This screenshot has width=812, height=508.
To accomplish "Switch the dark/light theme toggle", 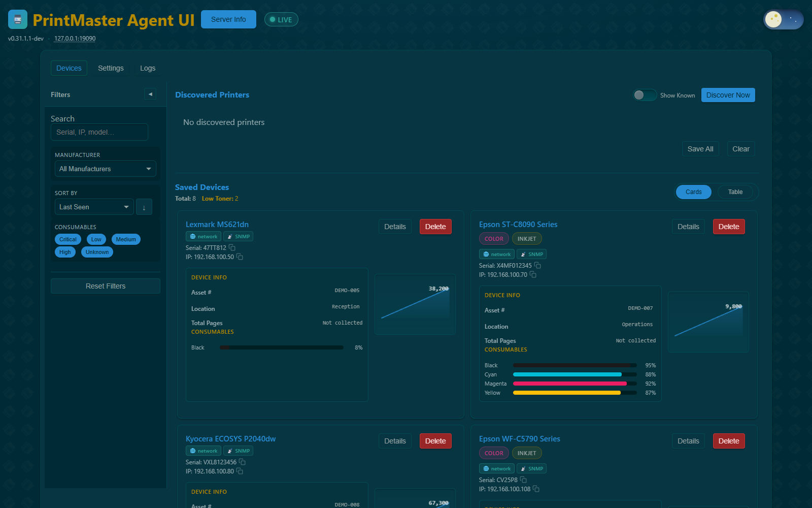I will (784, 19).
